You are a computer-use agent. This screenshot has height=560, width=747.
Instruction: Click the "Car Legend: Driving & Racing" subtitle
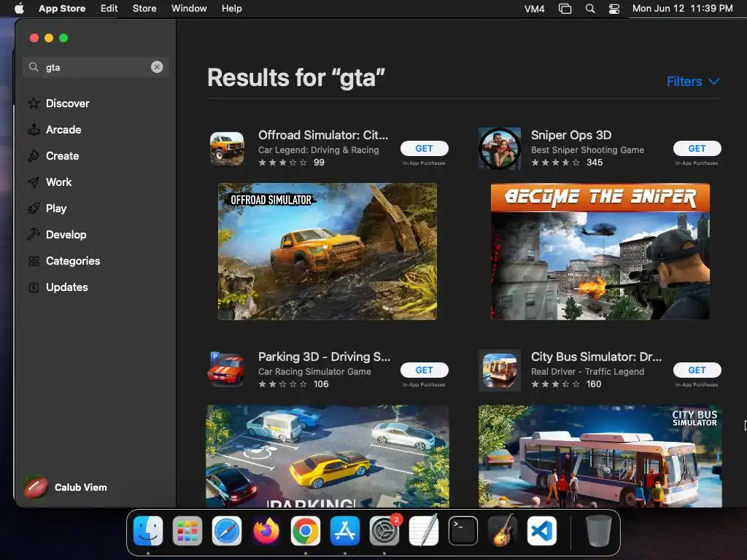[319, 150]
